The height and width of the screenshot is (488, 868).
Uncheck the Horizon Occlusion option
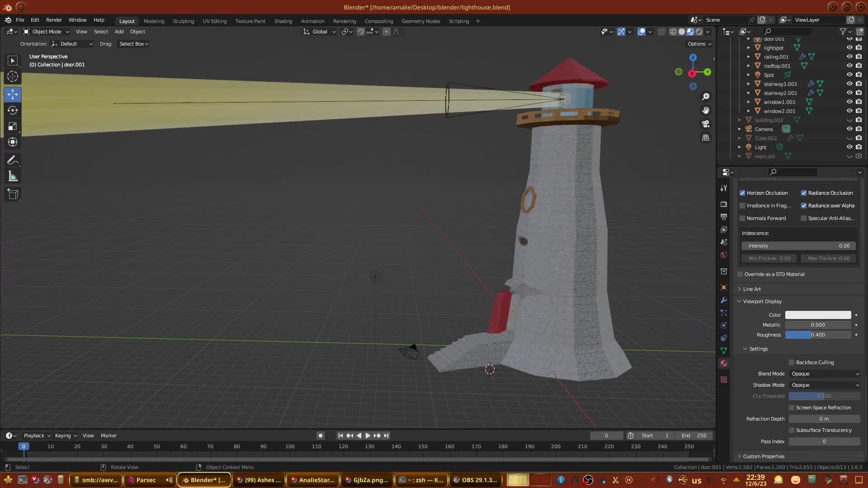(x=742, y=193)
